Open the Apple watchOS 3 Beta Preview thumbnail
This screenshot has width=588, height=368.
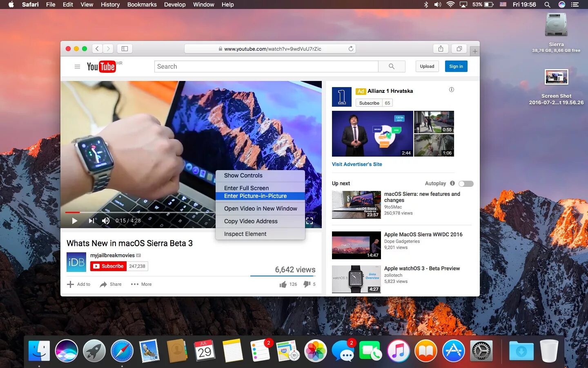(x=356, y=279)
